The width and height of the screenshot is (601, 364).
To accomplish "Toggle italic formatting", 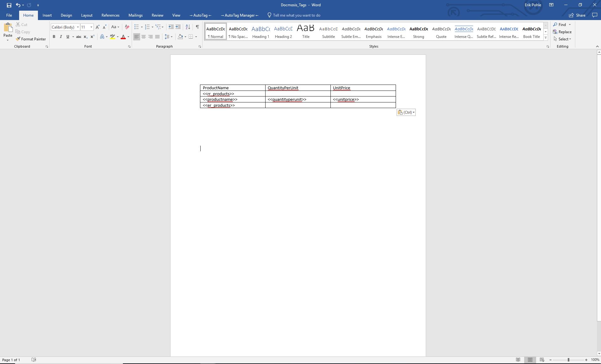I will pyautogui.click(x=61, y=37).
